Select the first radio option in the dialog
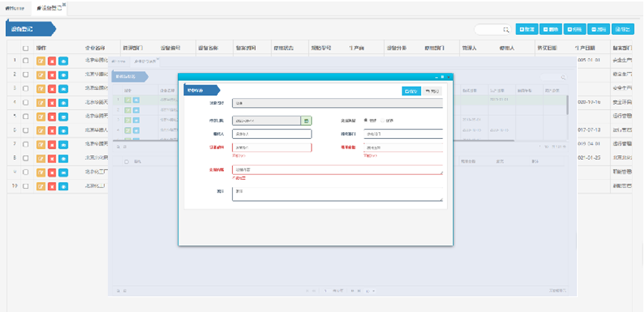644x312 pixels. [x=364, y=120]
